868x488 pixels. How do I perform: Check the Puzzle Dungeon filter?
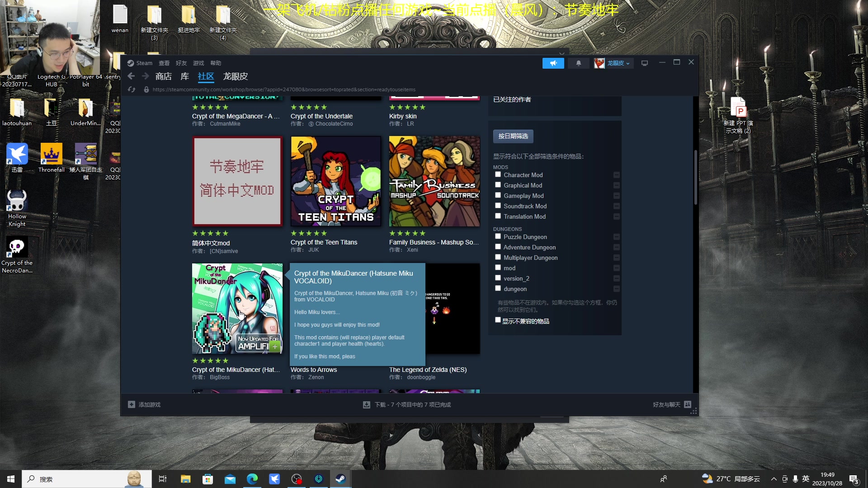coord(498,236)
